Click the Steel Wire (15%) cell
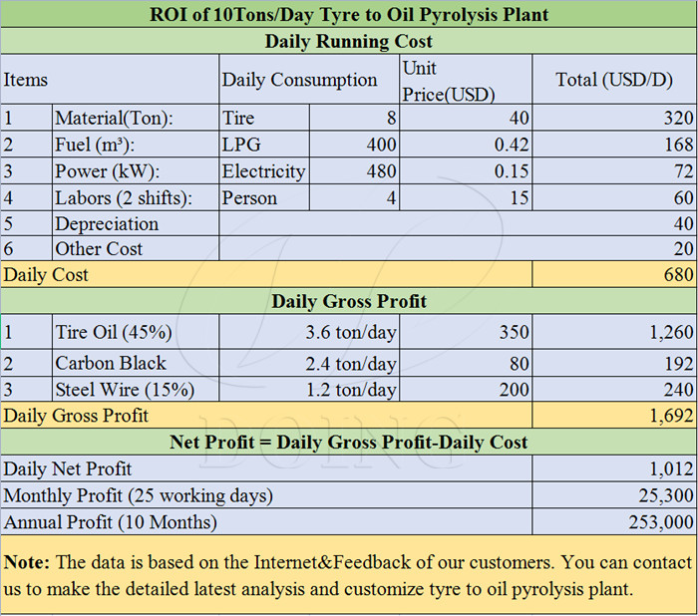 click(x=125, y=390)
